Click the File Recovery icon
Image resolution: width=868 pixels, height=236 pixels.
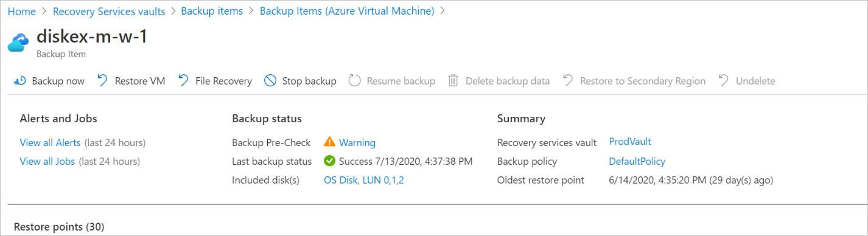[x=183, y=80]
